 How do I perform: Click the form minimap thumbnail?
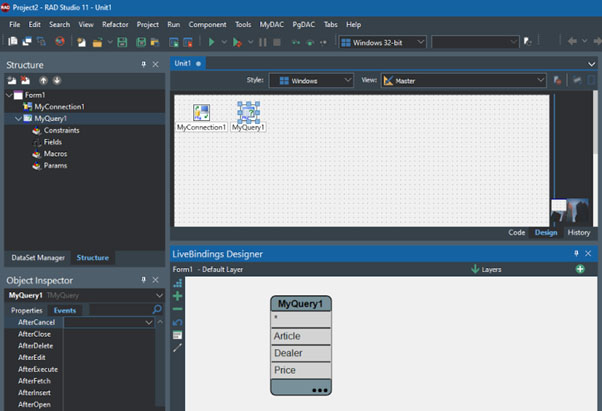570,210
